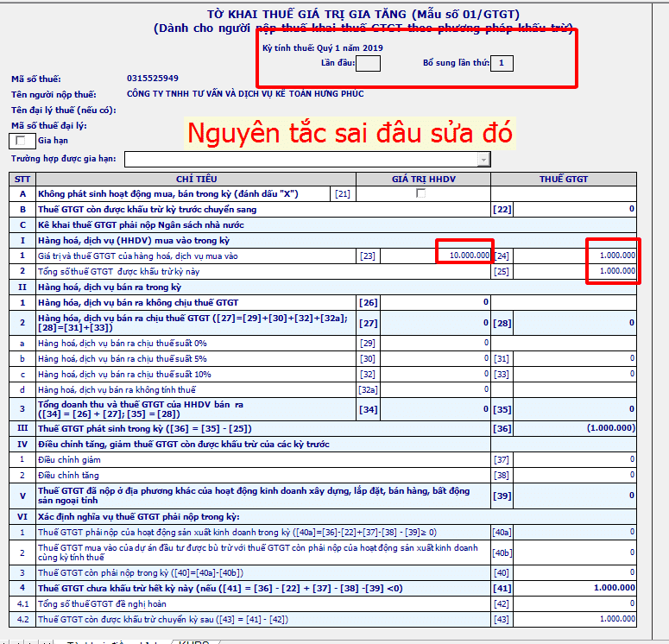Tick the [21] no-activity checkbox
Viewport: 669px width, 644px height.
click(x=420, y=193)
